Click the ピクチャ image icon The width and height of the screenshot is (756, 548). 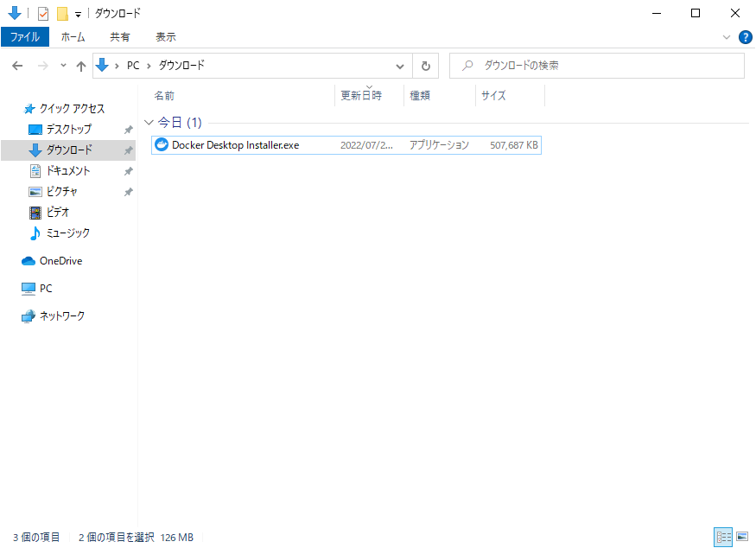point(35,192)
